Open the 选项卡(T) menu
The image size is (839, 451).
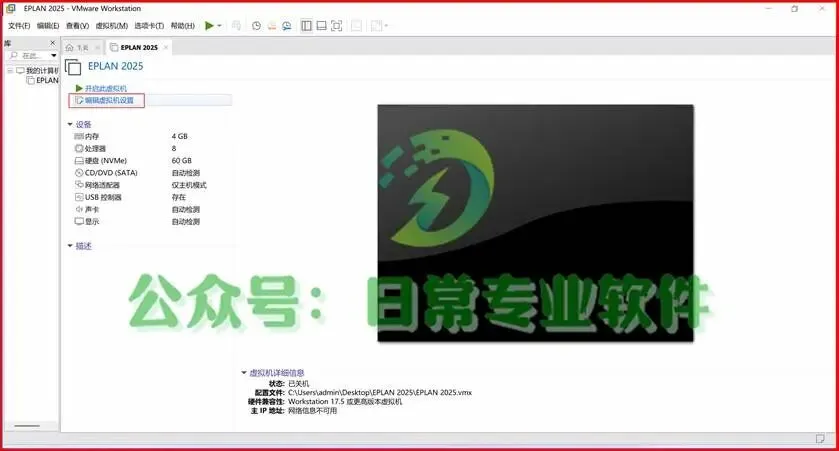pyautogui.click(x=149, y=26)
